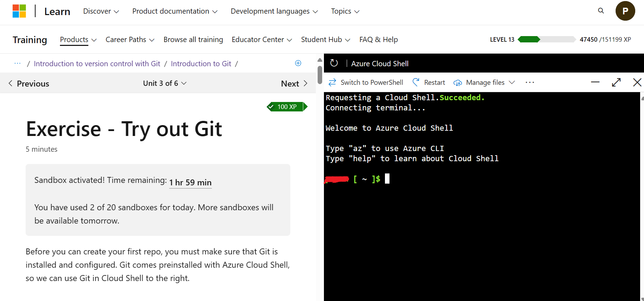
Task: Click the terminal prompt cursor
Action: [x=387, y=179]
